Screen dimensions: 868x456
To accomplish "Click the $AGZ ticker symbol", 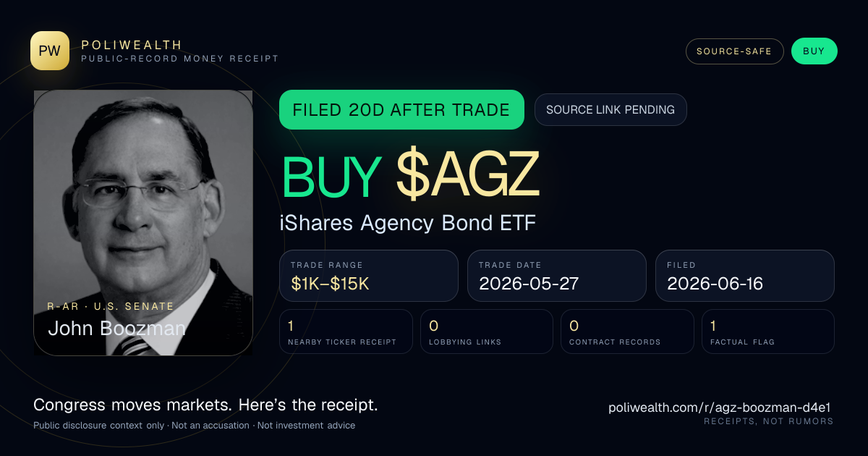I will 468,177.
